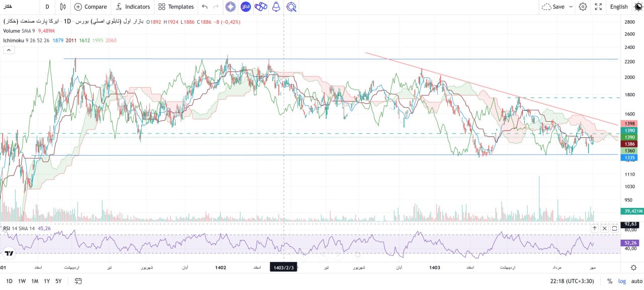Toggle the percent scale option
This screenshot has height=290, width=644.
[610, 281]
